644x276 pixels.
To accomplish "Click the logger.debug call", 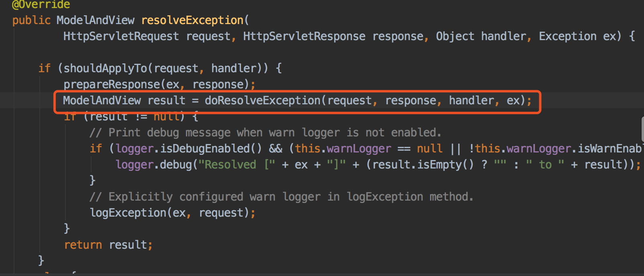I will pos(154,164).
